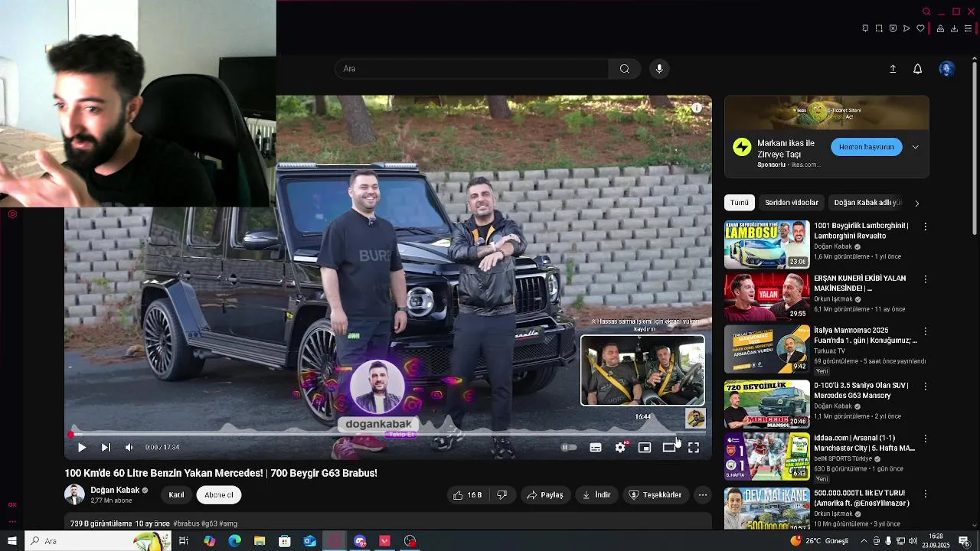This screenshot has width=980, height=551.
Task: Open Windows Start menu
Action: pos(11,541)
